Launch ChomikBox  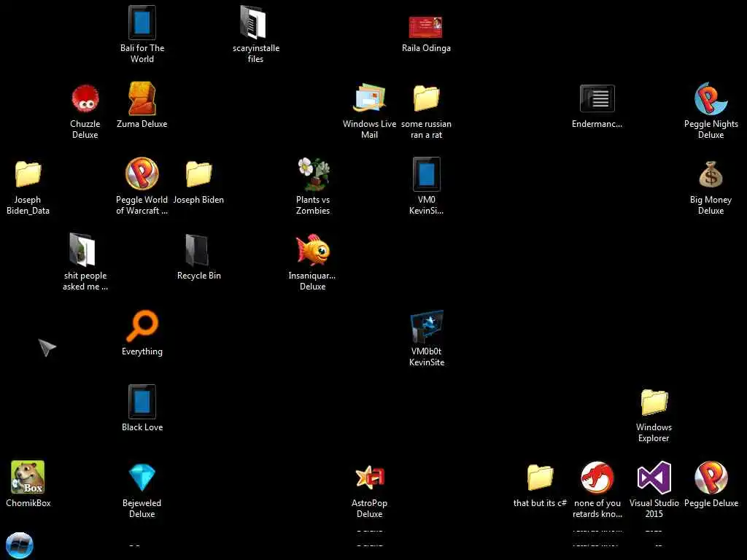point(28,477)
